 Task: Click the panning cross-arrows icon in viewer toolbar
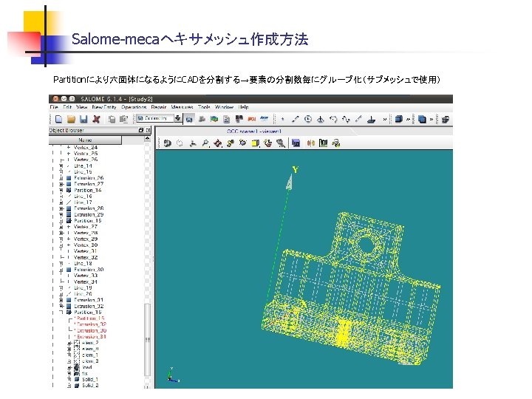[217, 143]
